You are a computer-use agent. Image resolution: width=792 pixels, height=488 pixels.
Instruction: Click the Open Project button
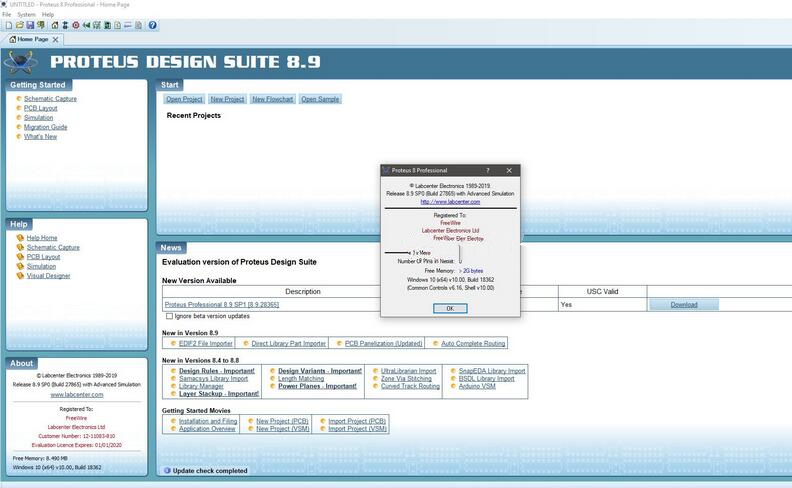184,100
